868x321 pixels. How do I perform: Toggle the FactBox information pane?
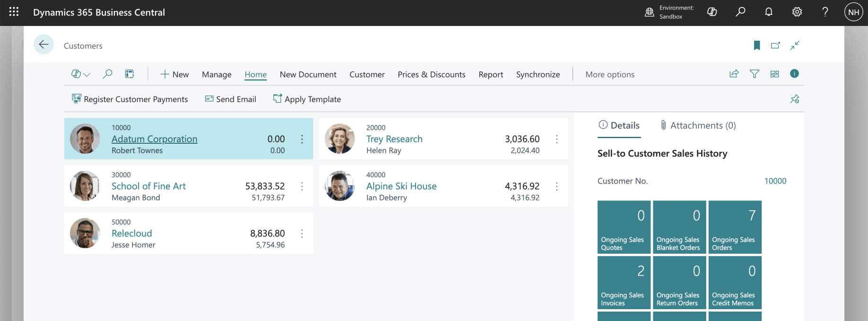794,74
